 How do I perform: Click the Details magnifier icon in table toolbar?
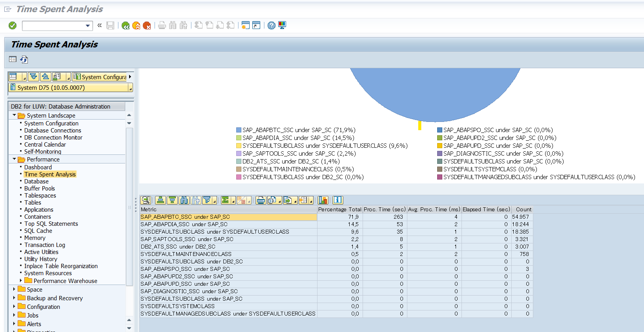146,200
